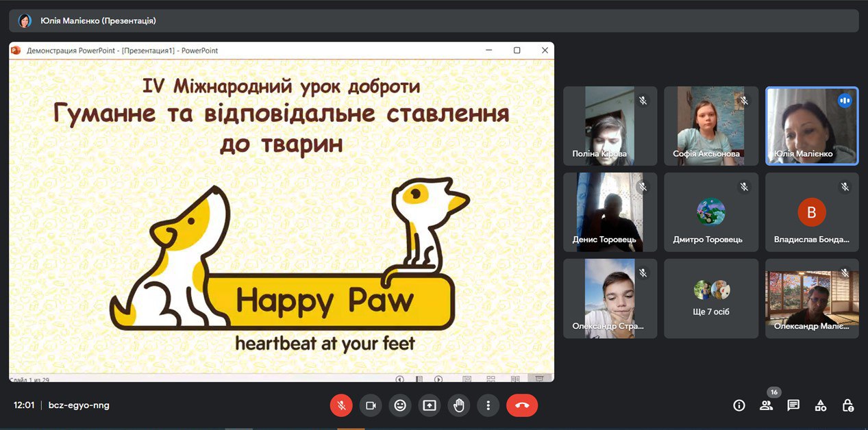868x430 pixels.
Task: Unmute the microphone with the red mic button
Action: 341,405
